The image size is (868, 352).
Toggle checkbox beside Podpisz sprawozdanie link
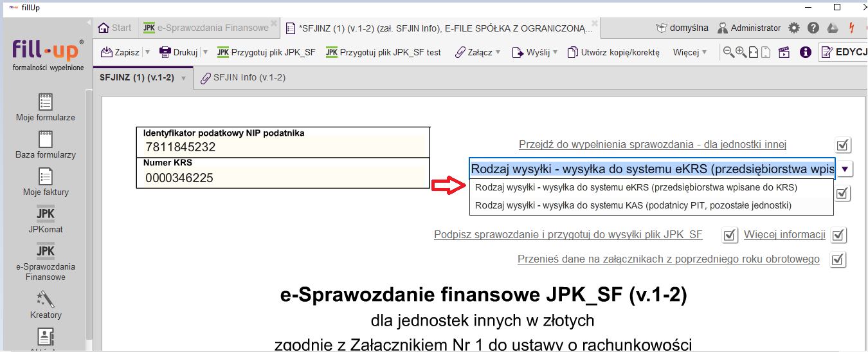729,236
